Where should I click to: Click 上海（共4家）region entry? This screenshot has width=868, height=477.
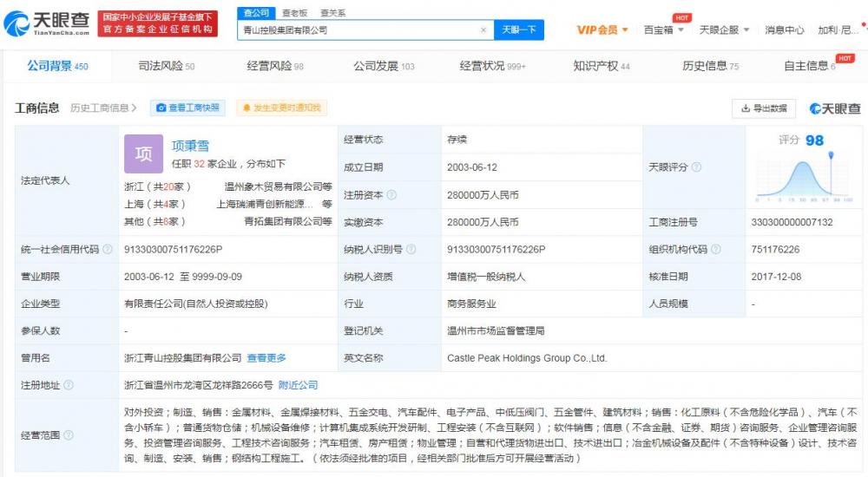[x=155, y=204]
